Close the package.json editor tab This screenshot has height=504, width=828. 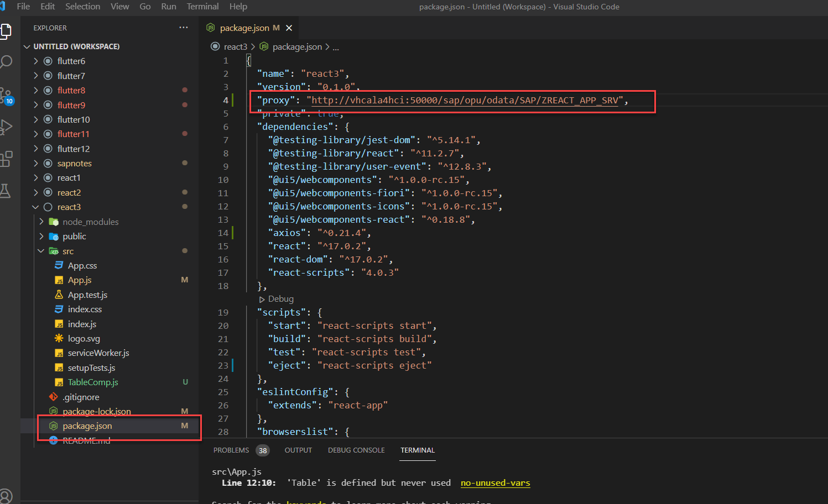pos(289,28)
